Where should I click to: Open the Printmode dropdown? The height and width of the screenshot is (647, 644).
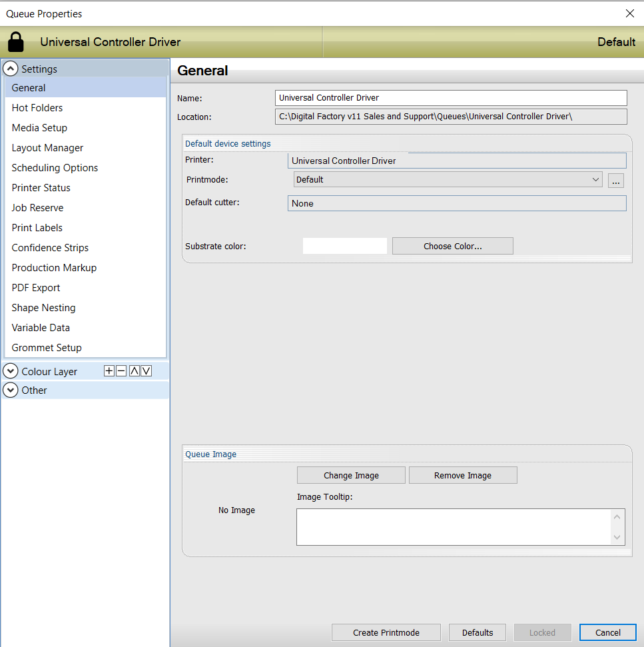pyautogui.click(x=448, y=179)
